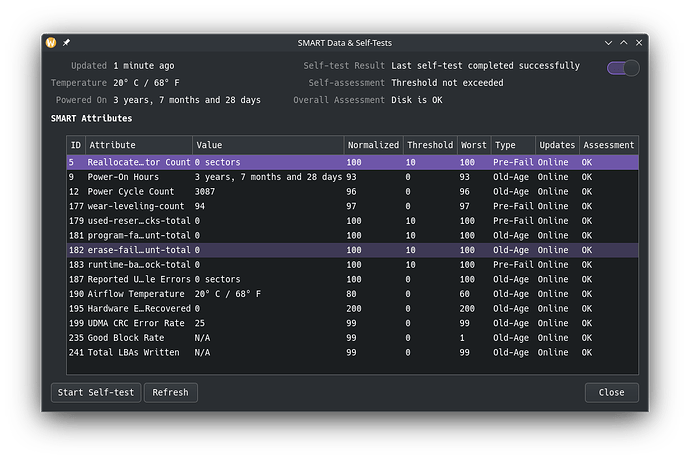Click the '1 minute ago' updated text

tap(144, 66)
